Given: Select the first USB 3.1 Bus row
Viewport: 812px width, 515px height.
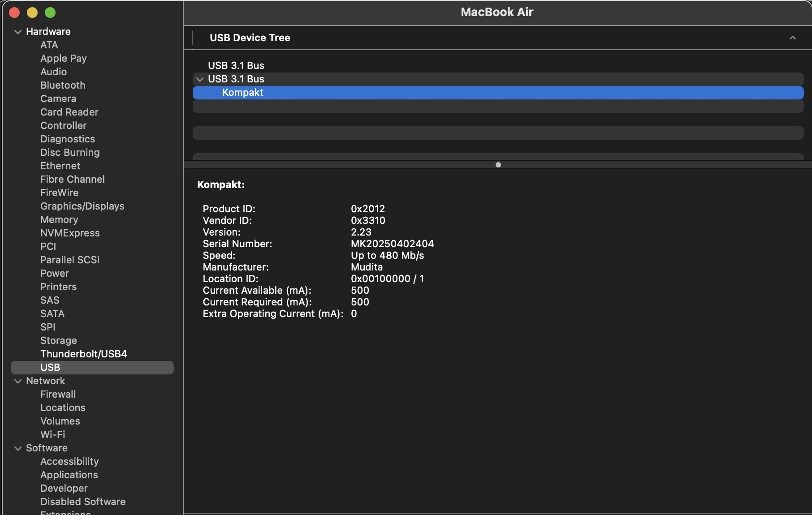Looking at the screenshot, I should coord(498,65).
